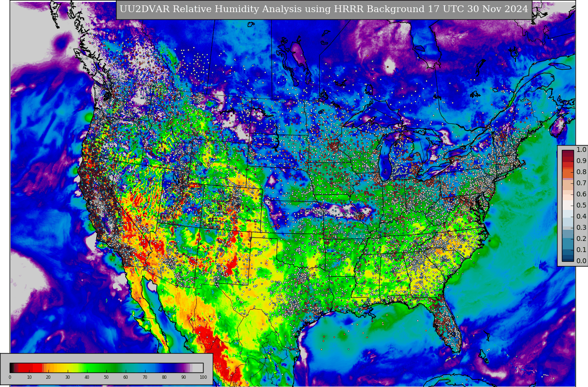
Task: Click the 20 tick label on the humidity colorbar
Action: click(x=48, y=377)
